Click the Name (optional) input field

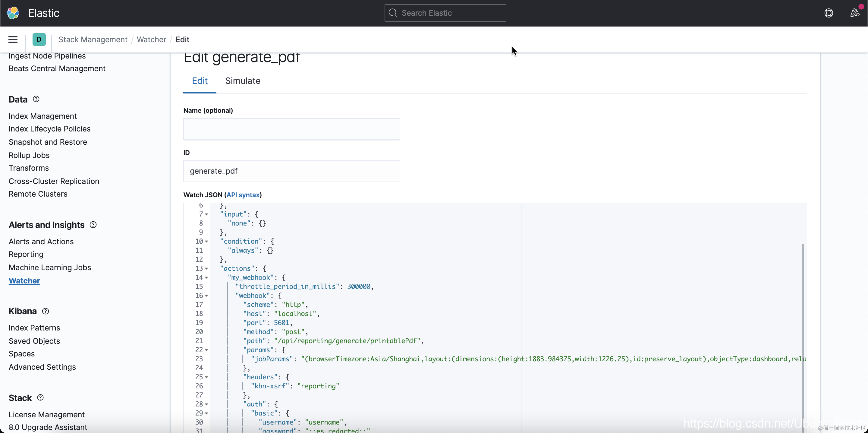point(291,129)
